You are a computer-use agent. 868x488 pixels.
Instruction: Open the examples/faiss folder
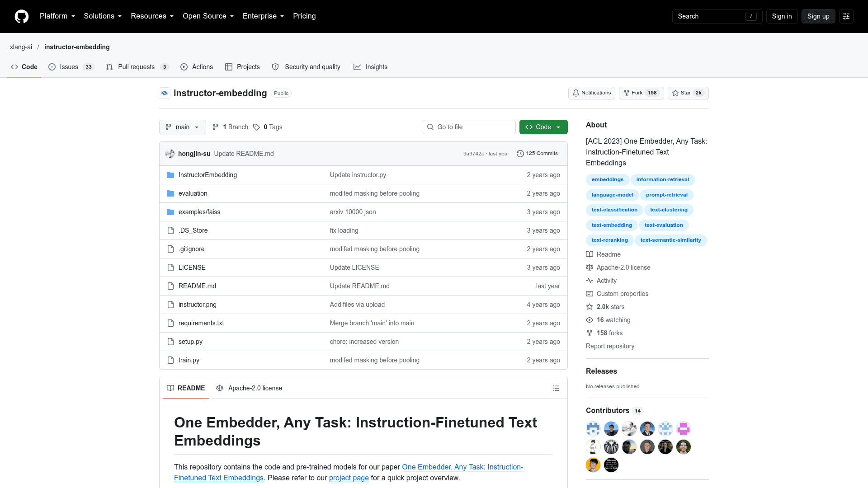coord(199,212)
